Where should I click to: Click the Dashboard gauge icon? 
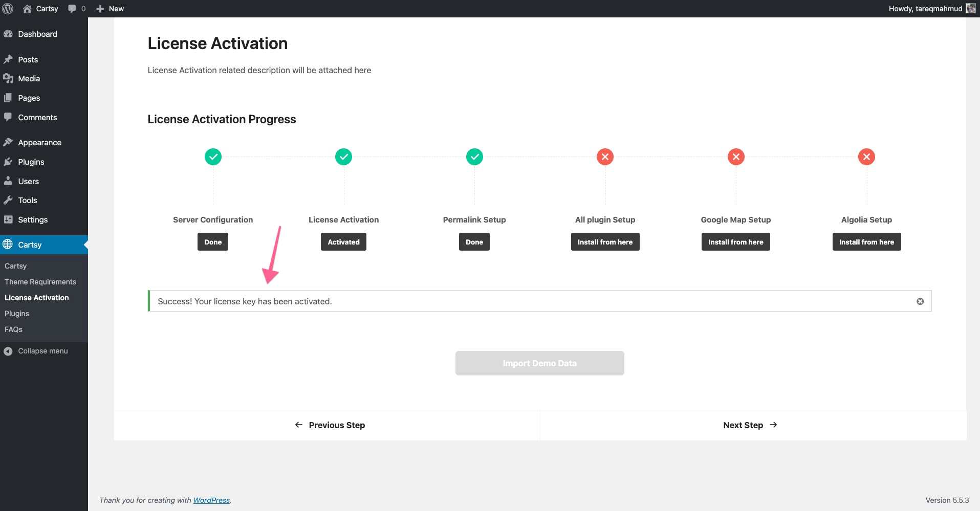click(x=8, y=34)
